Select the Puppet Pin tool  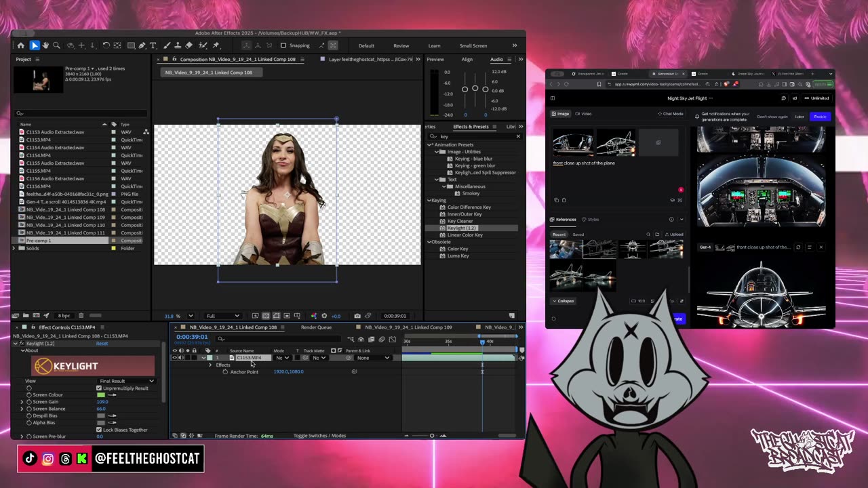point(216,45)
